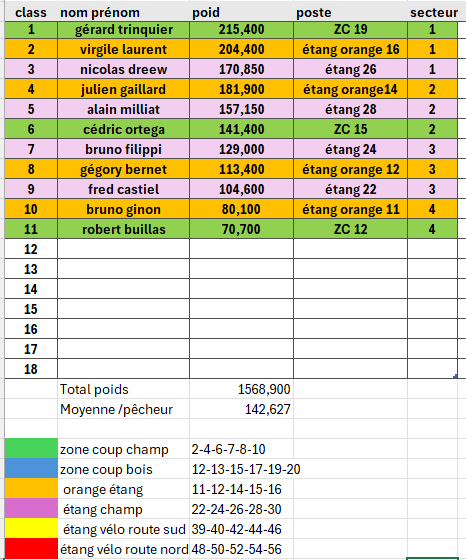Click the 'robert buillas' name cell
The image size is (466, 560).
[124, 229]
